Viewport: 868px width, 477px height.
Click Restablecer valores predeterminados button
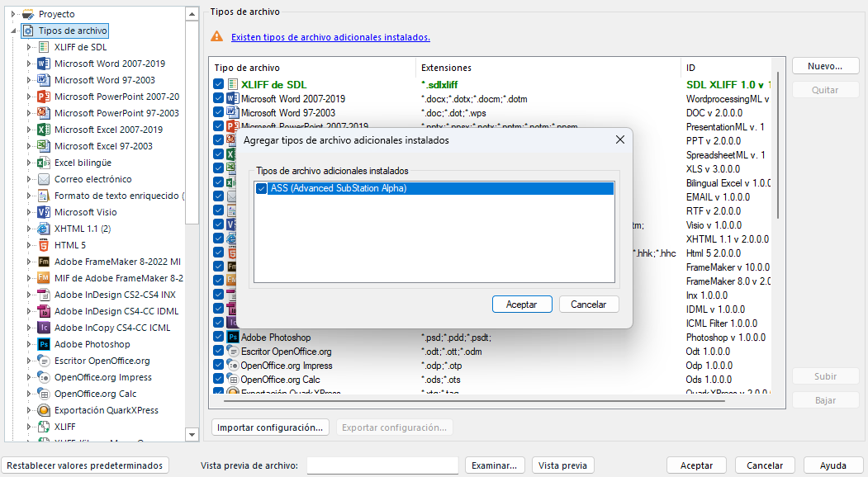point(85,465)
